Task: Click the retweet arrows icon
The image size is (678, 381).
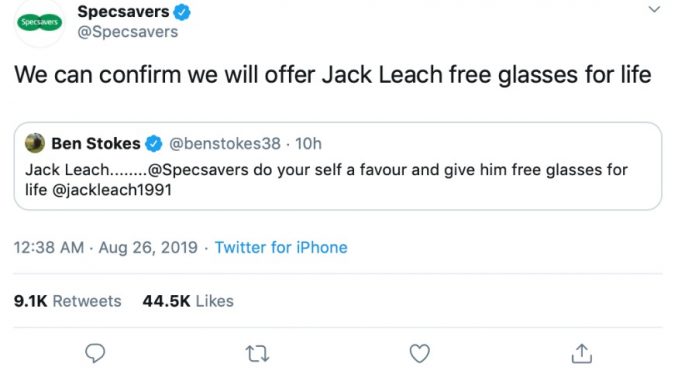Action: (x=258, y=353)
